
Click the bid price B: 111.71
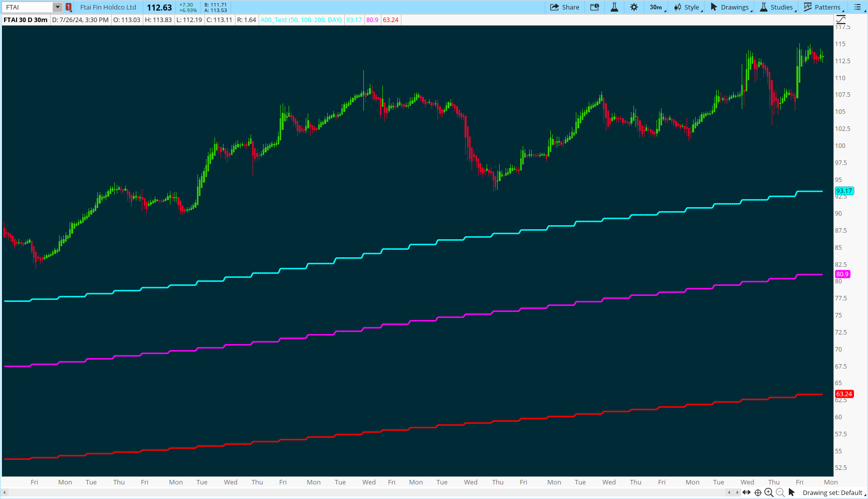point(215,5)
